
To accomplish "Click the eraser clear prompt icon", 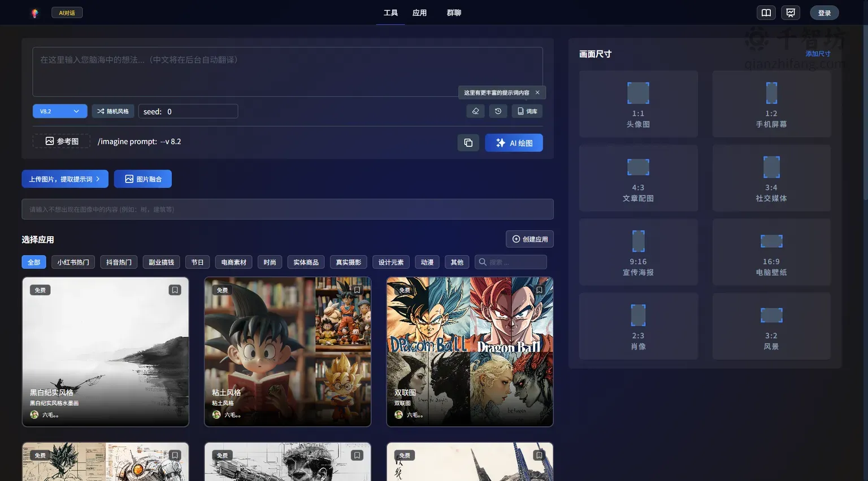I will point(475,111).
